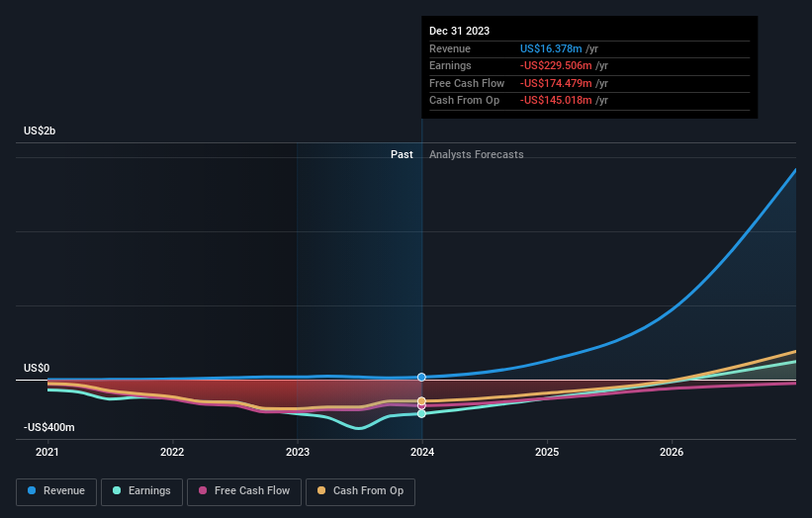Click the 2026 x-axis label
812x518 pixels.
pos(672,452)
